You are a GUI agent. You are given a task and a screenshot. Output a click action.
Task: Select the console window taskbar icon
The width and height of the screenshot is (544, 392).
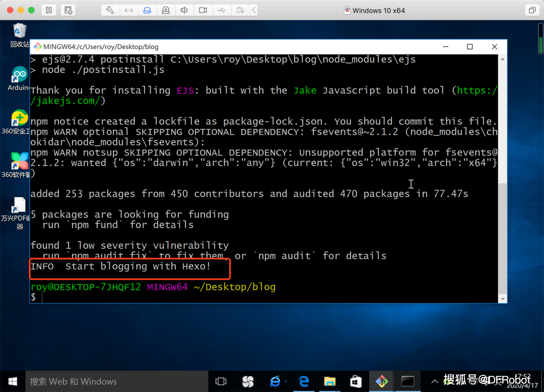[407, 381]
